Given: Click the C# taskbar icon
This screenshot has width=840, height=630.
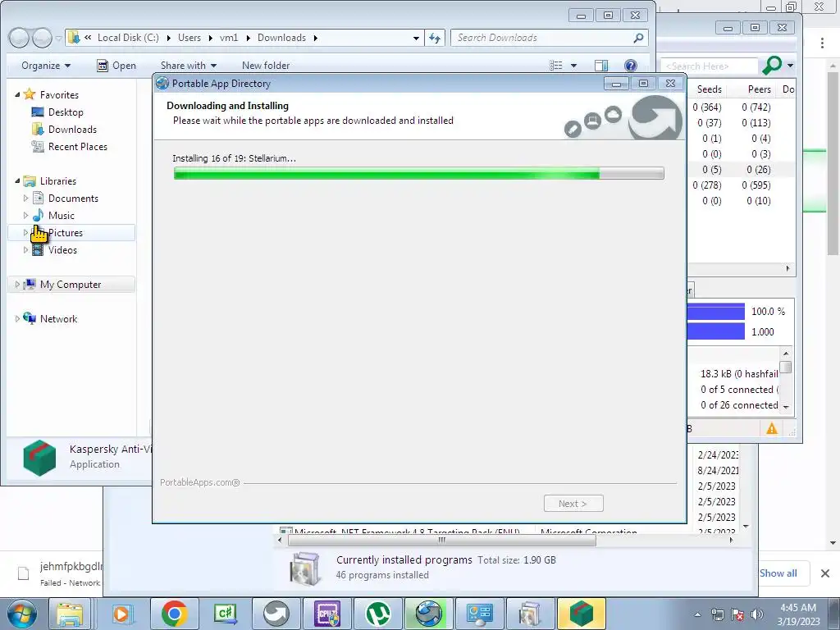Looking at the screenshot, I should coord(225,614).
